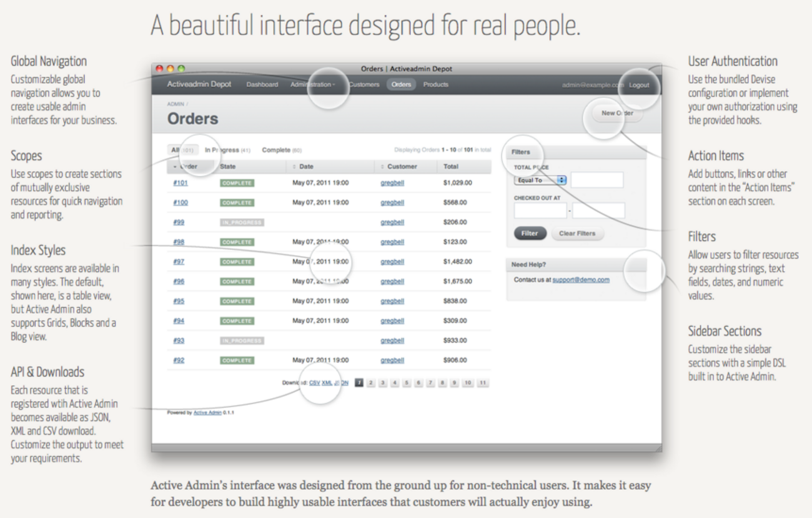Focus the Total Price value field
The height and width of the screenshot is (518, 812).
597,180
